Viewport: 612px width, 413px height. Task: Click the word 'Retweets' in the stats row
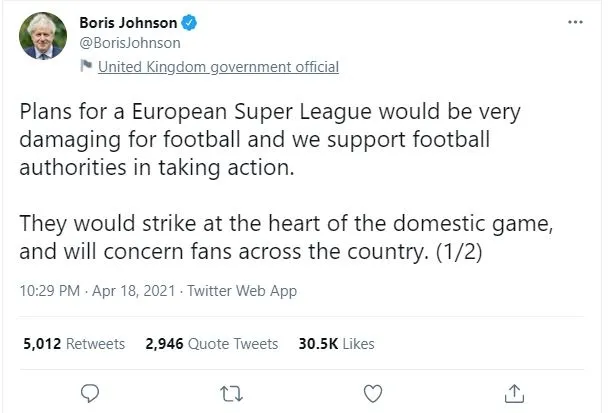click(96, 343)
